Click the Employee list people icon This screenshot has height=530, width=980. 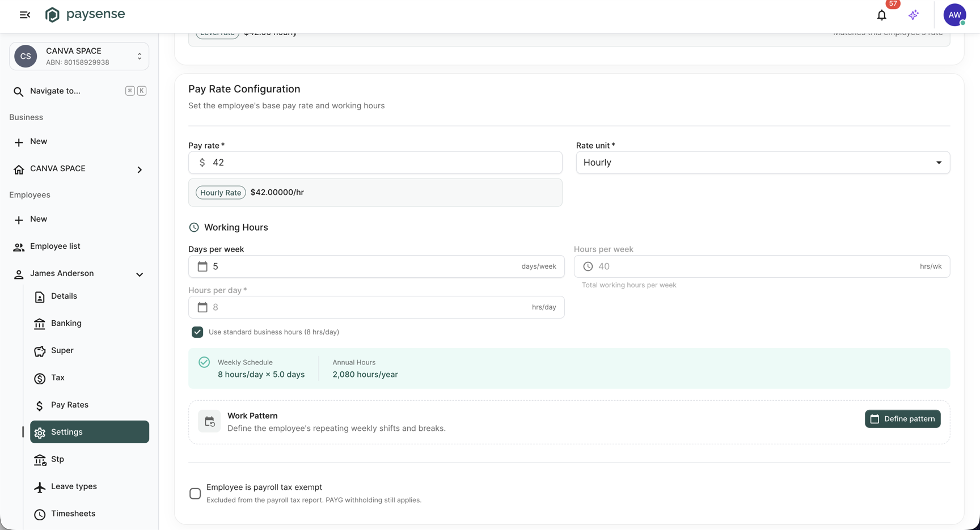coord(19,247)
